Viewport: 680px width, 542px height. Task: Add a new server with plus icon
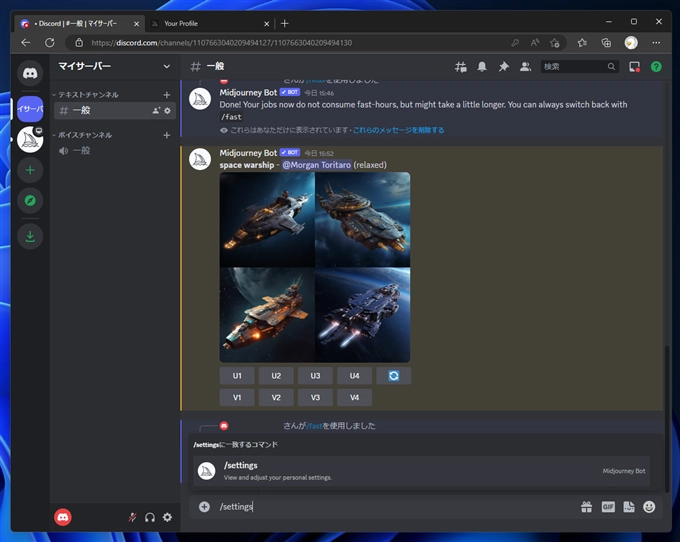click(30, 170)
